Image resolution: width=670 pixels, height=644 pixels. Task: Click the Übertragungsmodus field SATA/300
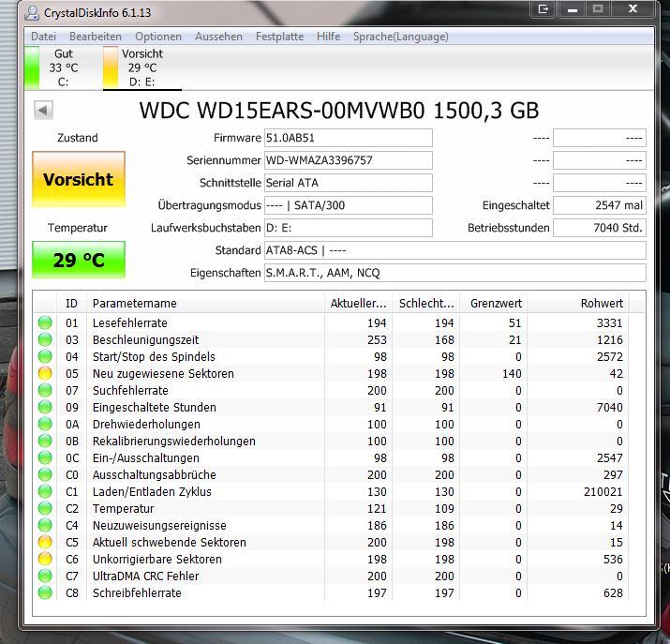click(x=349, y=205)
